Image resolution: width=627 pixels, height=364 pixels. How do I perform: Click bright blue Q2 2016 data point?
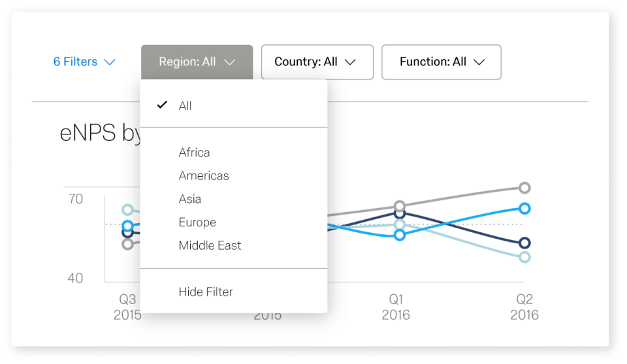tap(524, 209)
